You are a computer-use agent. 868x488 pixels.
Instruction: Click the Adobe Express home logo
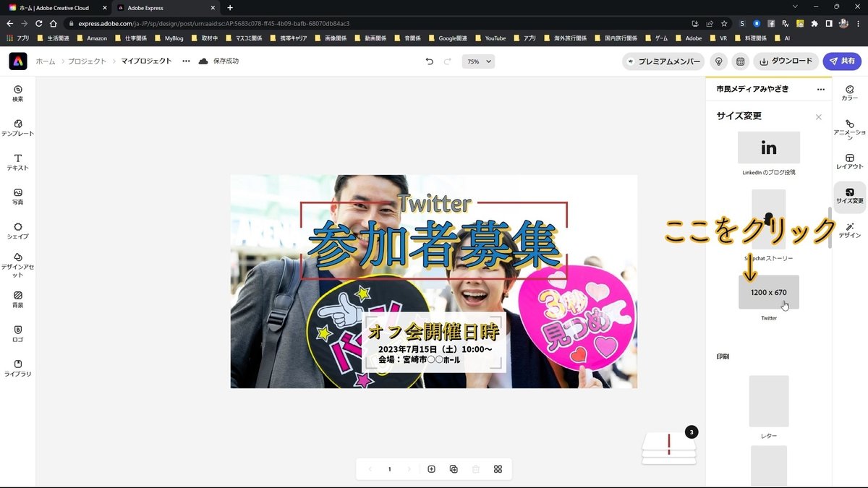(18, 61)
